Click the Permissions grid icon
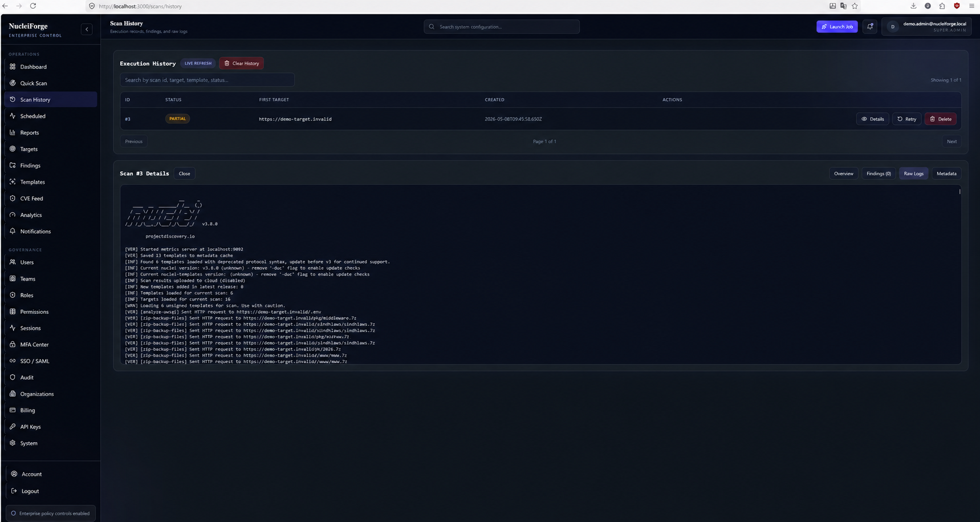980x522 pixels. (13, 311)
